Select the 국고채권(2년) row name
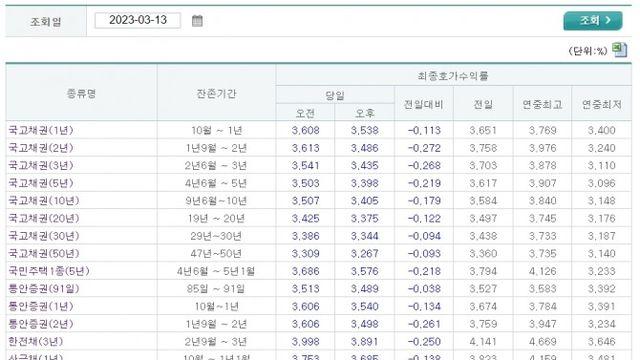This screenshot has height=360, width=640. (x=41, y=148)
